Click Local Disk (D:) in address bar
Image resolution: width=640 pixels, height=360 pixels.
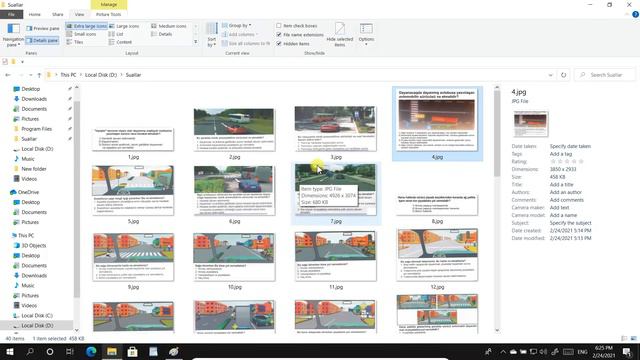101,75
